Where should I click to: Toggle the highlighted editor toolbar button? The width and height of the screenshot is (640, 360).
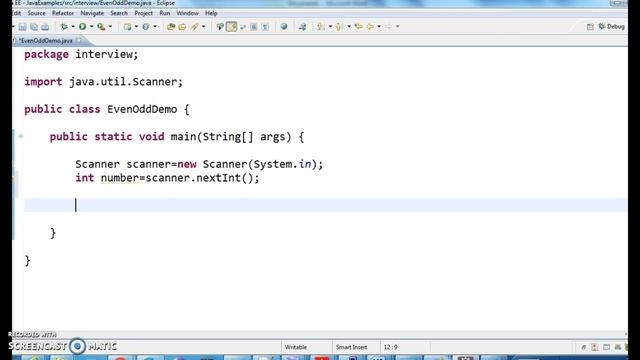coord(231,27)
